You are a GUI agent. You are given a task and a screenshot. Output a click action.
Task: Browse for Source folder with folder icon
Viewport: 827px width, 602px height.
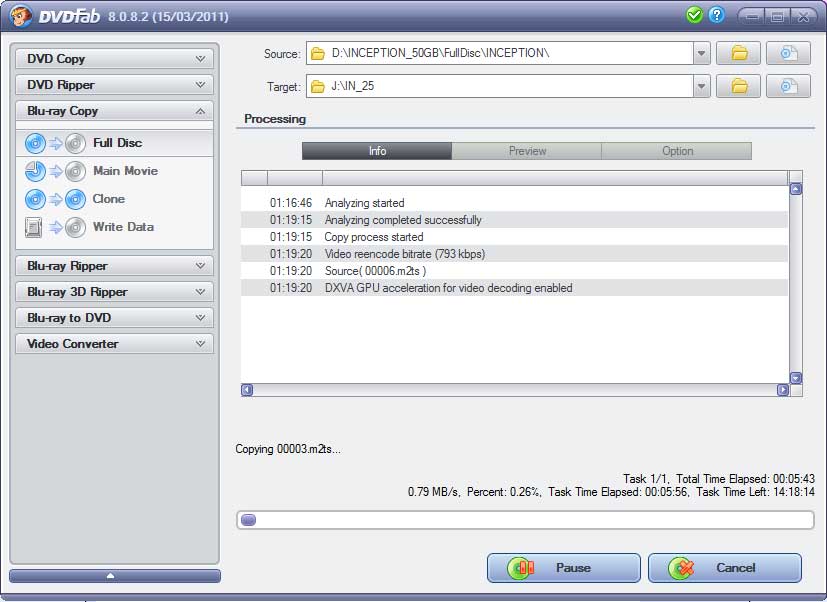pos(738,53)
